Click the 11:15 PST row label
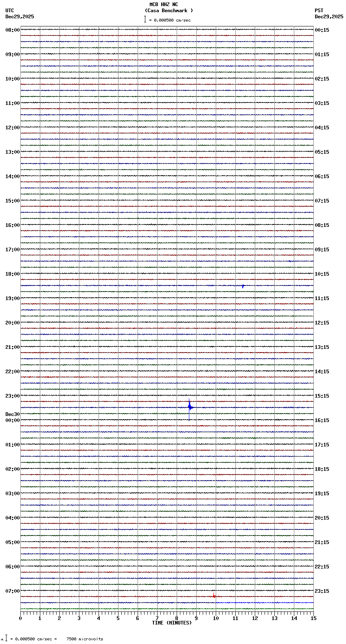 [x=322, y=298]
